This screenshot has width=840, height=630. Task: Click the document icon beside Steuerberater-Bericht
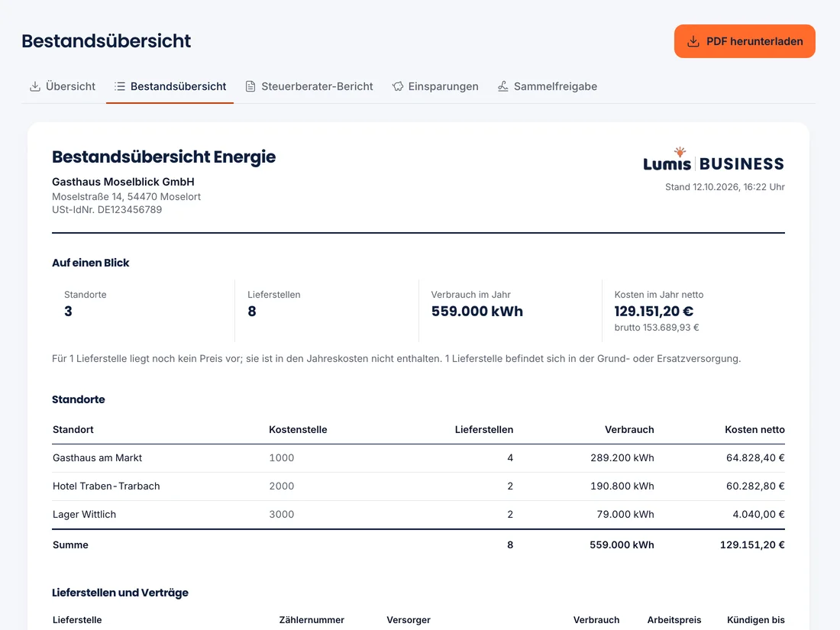coord(250,86)
